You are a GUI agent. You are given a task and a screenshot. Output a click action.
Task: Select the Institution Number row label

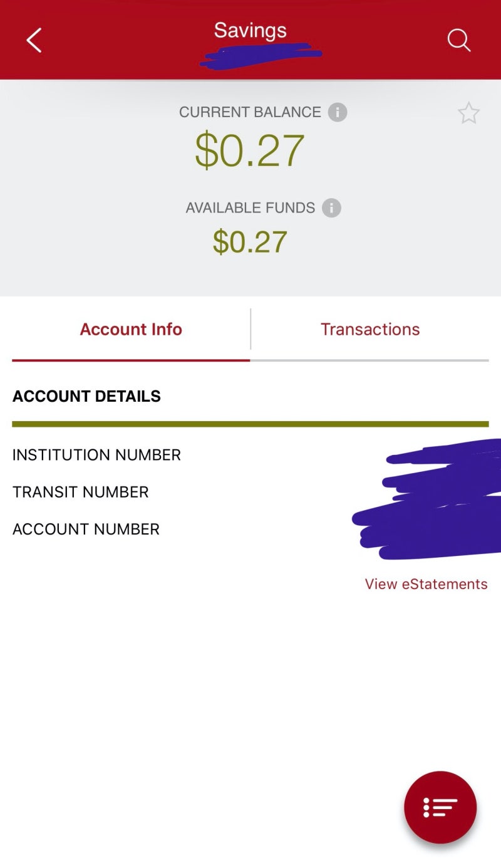[x=96, y=455]
